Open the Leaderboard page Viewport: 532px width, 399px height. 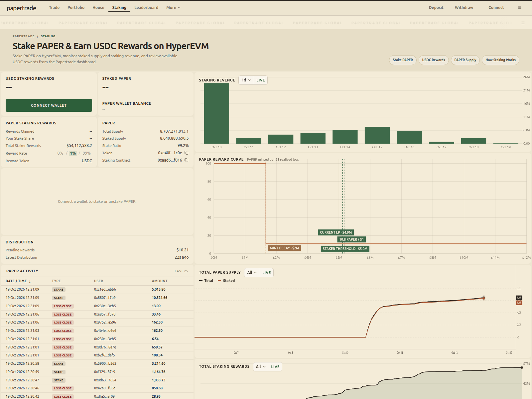146,8
